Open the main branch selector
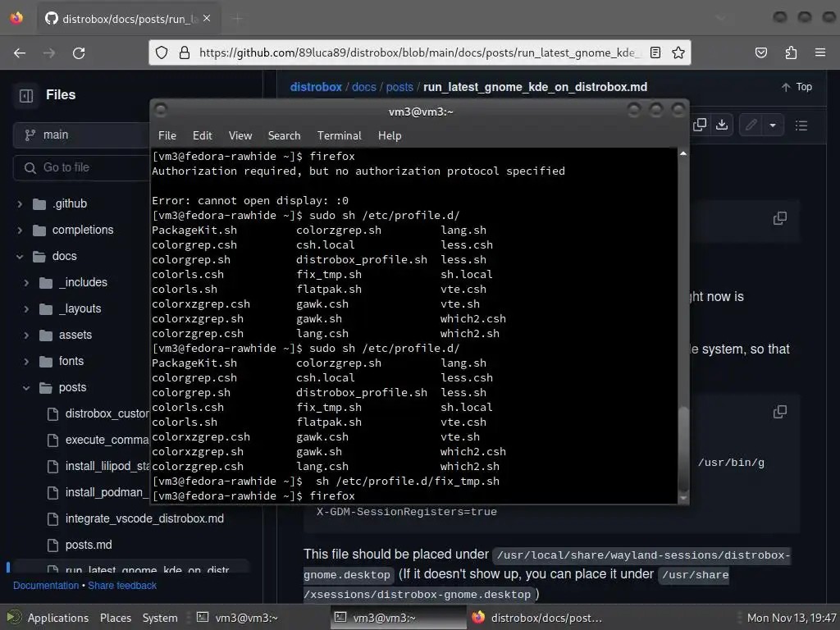 (x=81, y=135)
